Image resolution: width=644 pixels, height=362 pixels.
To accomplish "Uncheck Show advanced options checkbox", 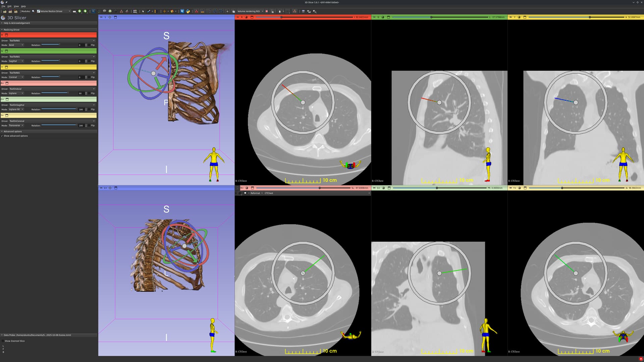I will pyautogui.click(x=2, y=136).
